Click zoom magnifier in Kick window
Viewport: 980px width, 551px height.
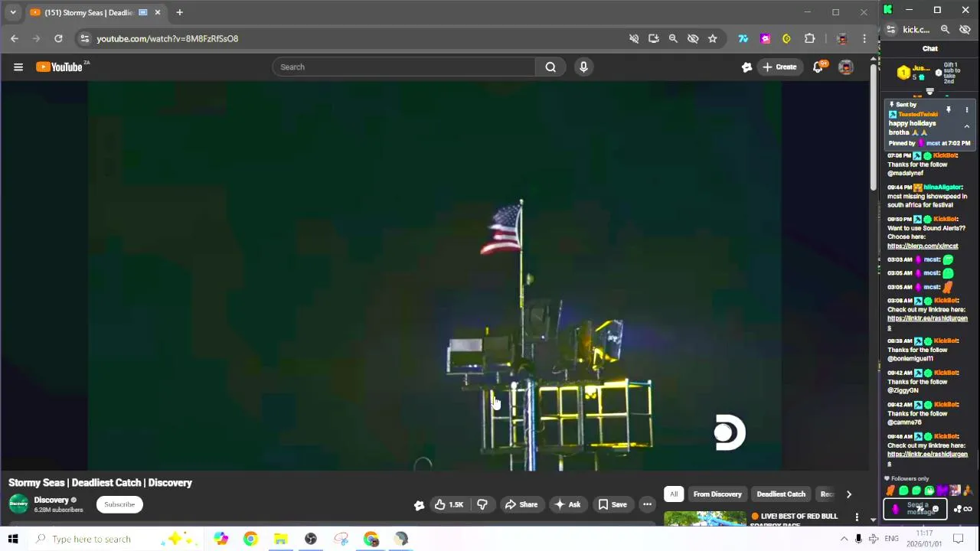coord(945,30)
